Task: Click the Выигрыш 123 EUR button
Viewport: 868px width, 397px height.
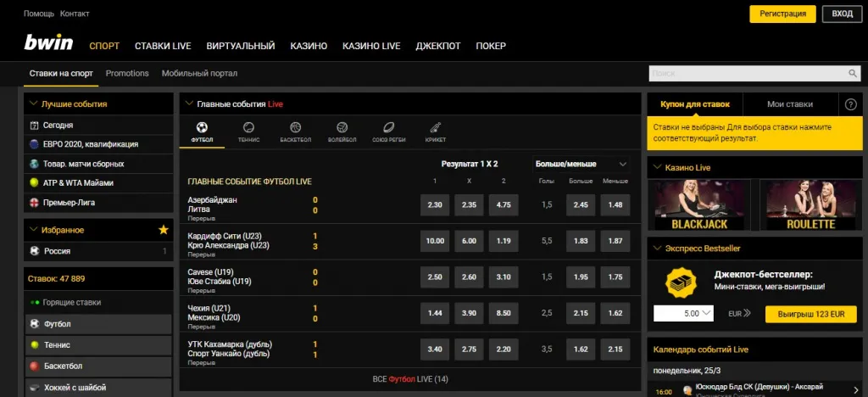Action: click(811, 314)
